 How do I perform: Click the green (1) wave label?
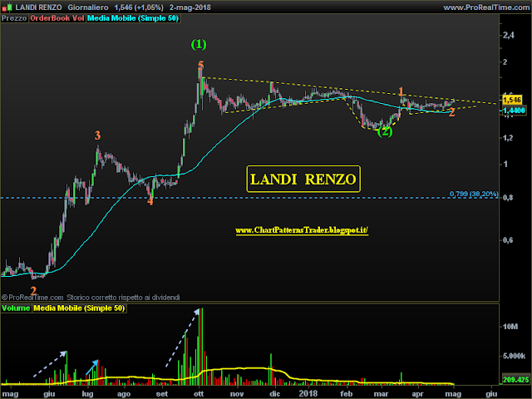[x=199, y=44]
